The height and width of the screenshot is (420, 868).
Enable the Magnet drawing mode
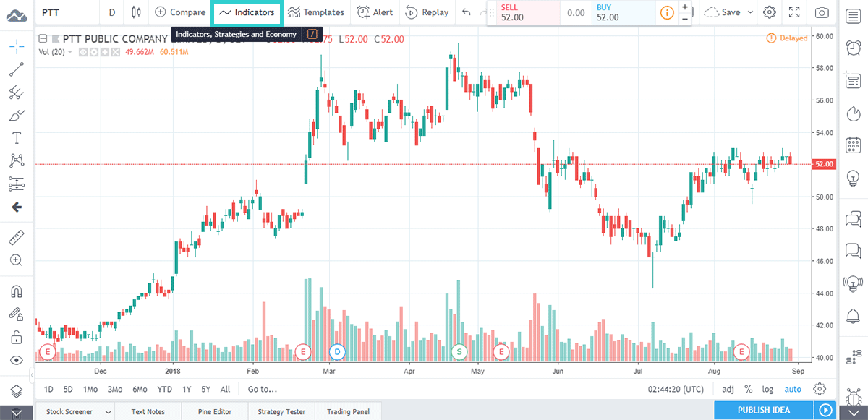pos(16,291)
